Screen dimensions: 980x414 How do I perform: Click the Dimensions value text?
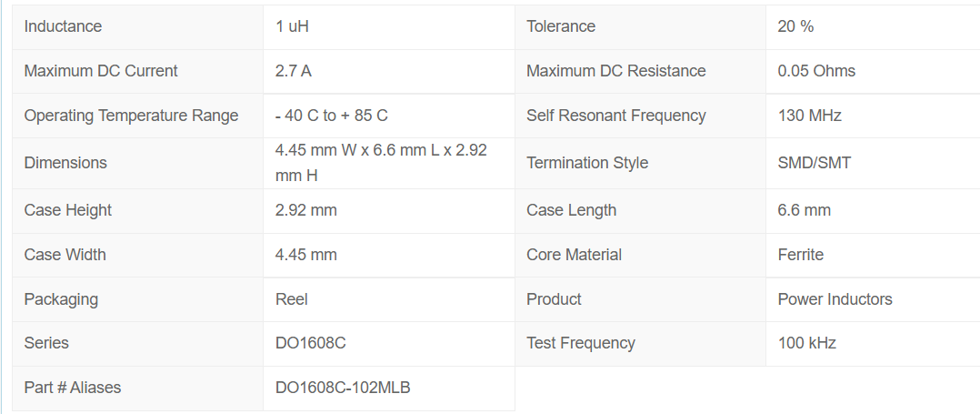tap(381, 162)
